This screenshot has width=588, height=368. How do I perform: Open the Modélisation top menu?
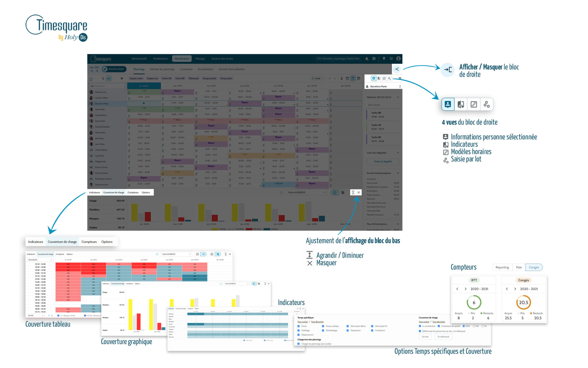(x=160, y=59)
